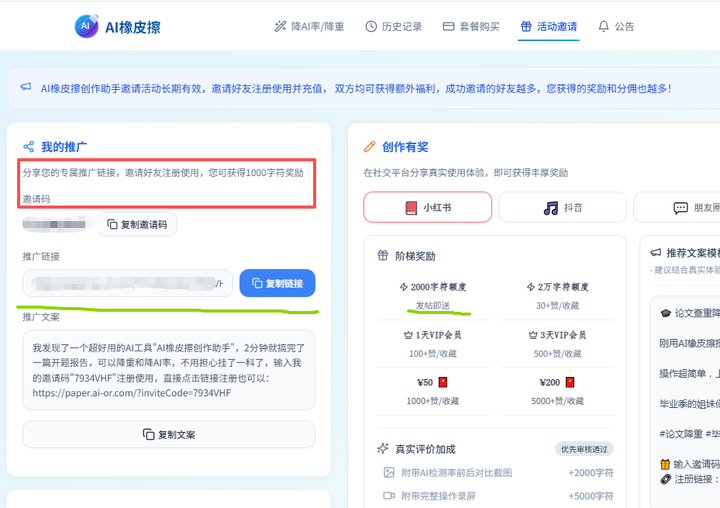The image size is (720, 508).
Task: Go to 套餐购买 page
Action: 470,27
